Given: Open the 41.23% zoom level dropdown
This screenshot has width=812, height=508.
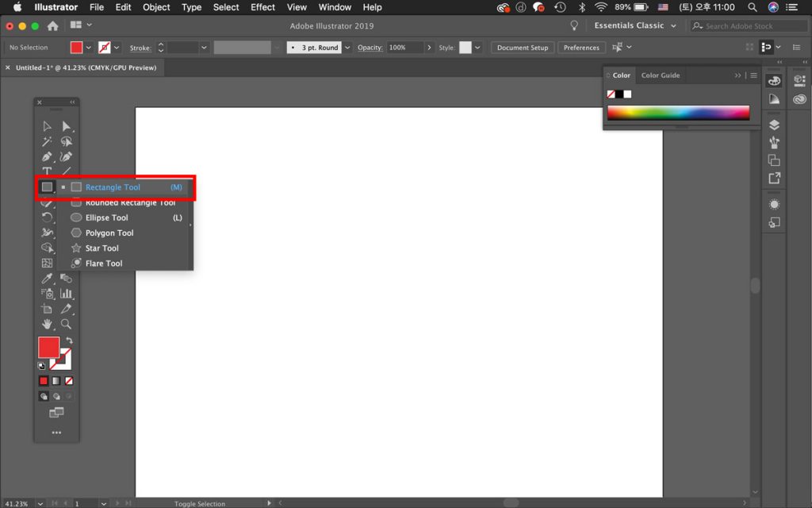Looking at the screenshot, I should coord(40,503).
